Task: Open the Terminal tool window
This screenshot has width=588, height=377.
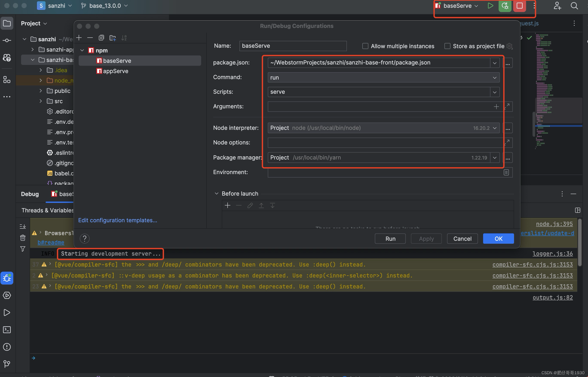Action: 7,329
